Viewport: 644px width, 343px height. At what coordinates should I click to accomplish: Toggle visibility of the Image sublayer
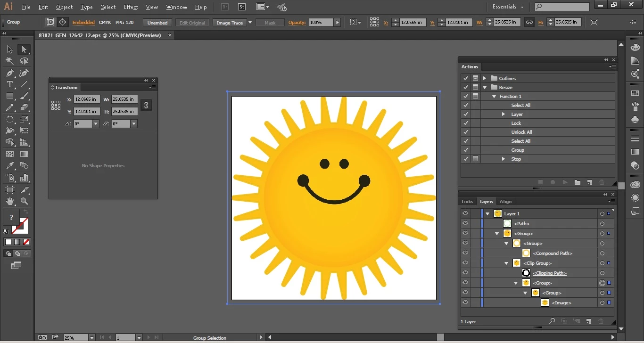[465, 303]
